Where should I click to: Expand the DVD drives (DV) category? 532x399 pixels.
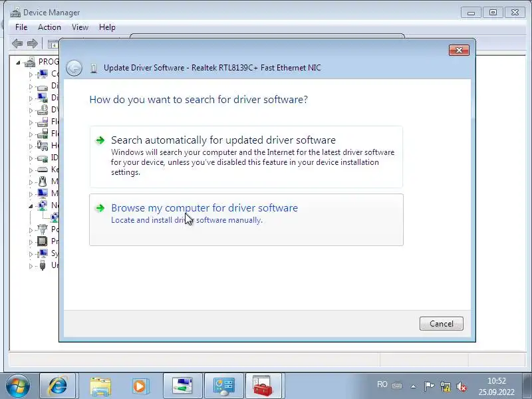[x=31, y=110]
